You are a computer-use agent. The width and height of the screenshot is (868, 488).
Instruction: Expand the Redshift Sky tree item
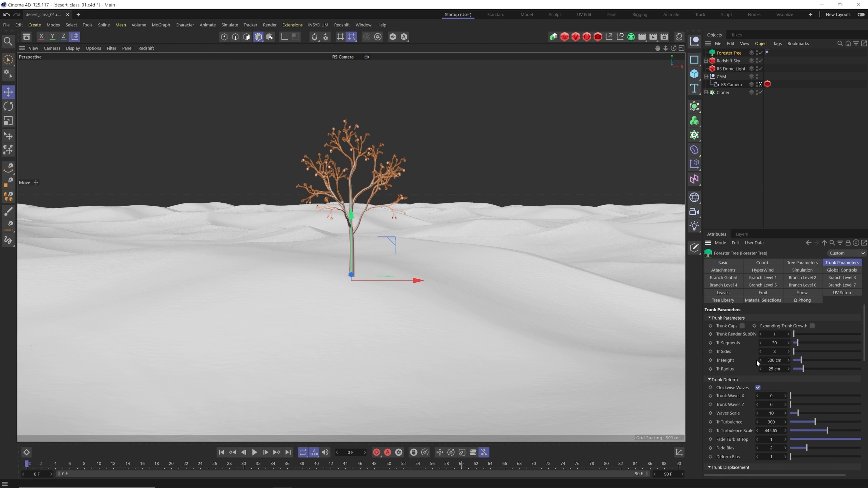706,61
